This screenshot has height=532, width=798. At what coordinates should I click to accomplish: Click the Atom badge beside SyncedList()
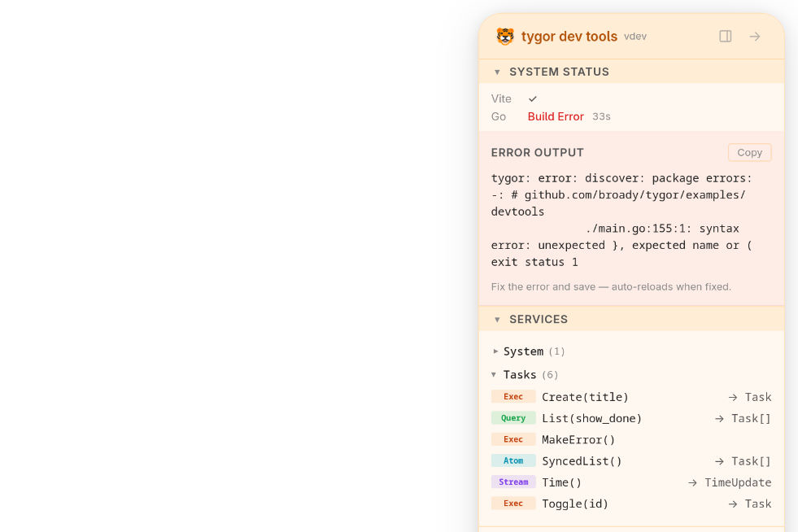coord(513,460)
